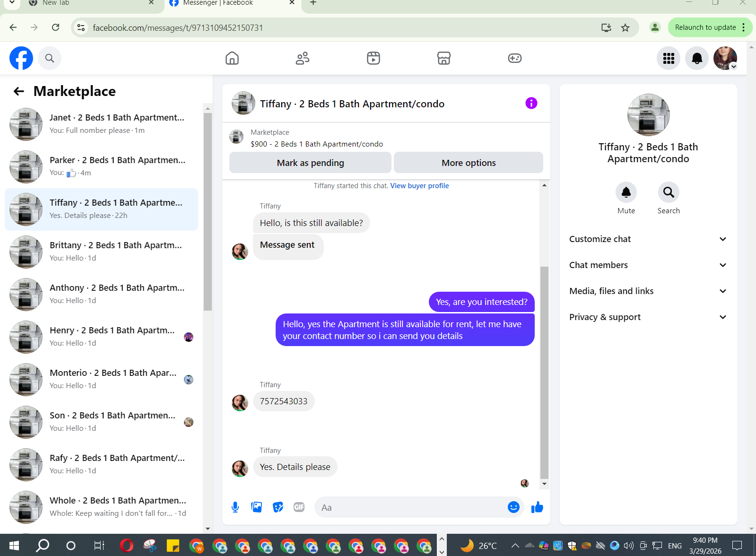Open Gaming controller icon
This screenshot has width=756, height=556.
click(515, 58)
